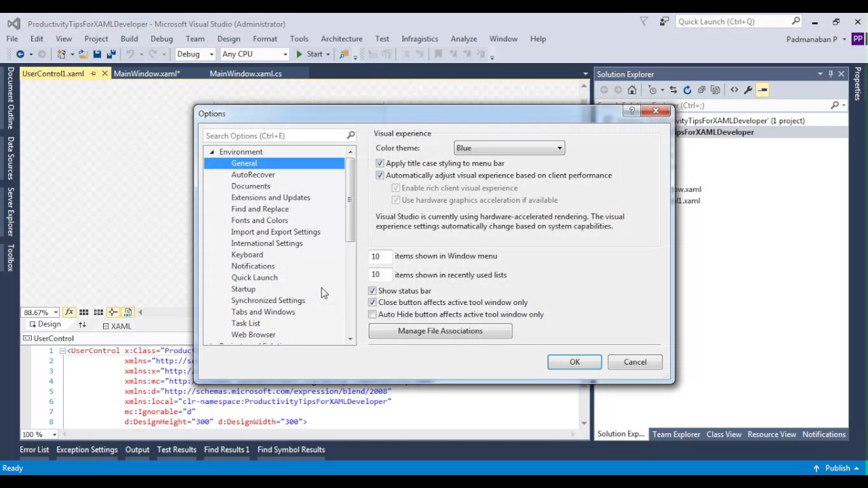
Task: Open the Toolbox side panel tab
Action: (x=10, y=258)
